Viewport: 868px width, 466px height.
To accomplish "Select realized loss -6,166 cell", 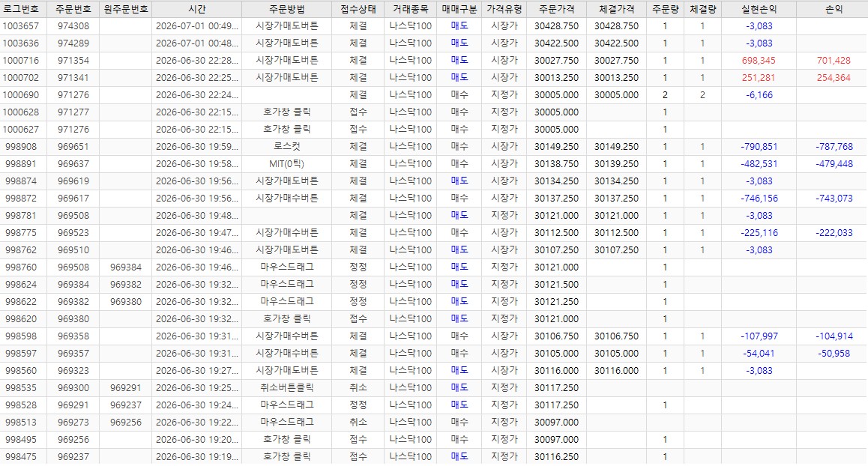I will coord(759,94).
